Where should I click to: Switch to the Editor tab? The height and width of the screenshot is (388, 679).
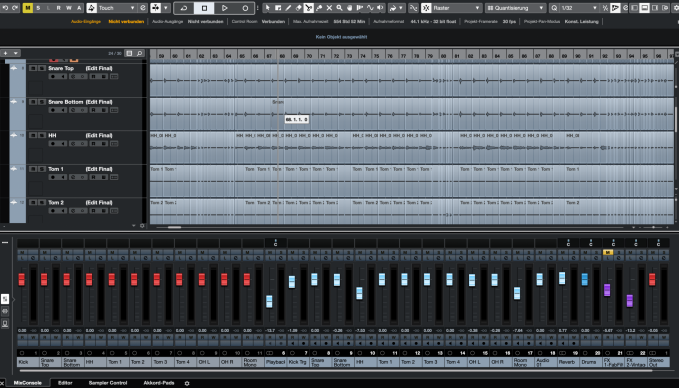click(65, 383)
